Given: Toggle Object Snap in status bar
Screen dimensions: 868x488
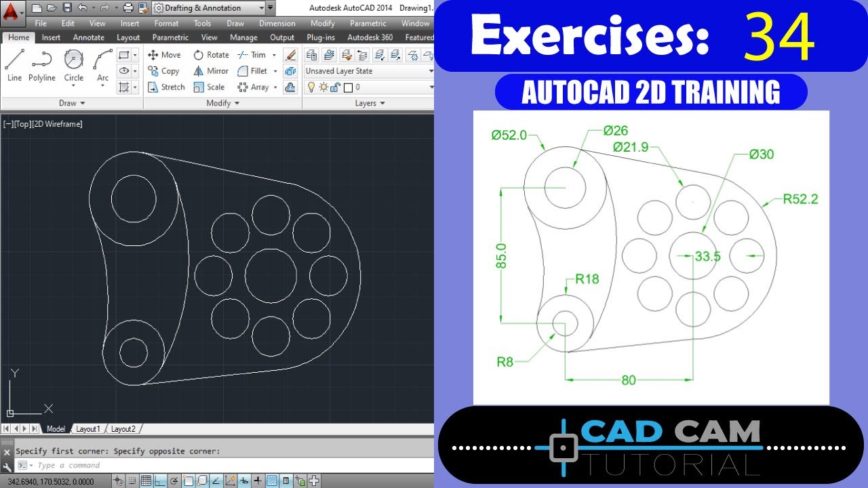Looking at the screenshot, I should click(x=188, y=481).
